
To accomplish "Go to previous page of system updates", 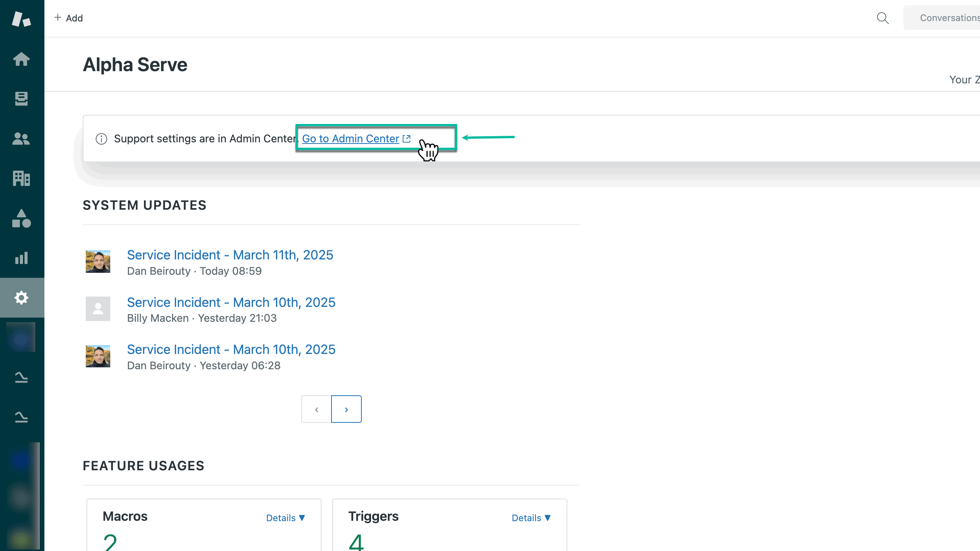I will pyautogui.click(x=317, y=409).
